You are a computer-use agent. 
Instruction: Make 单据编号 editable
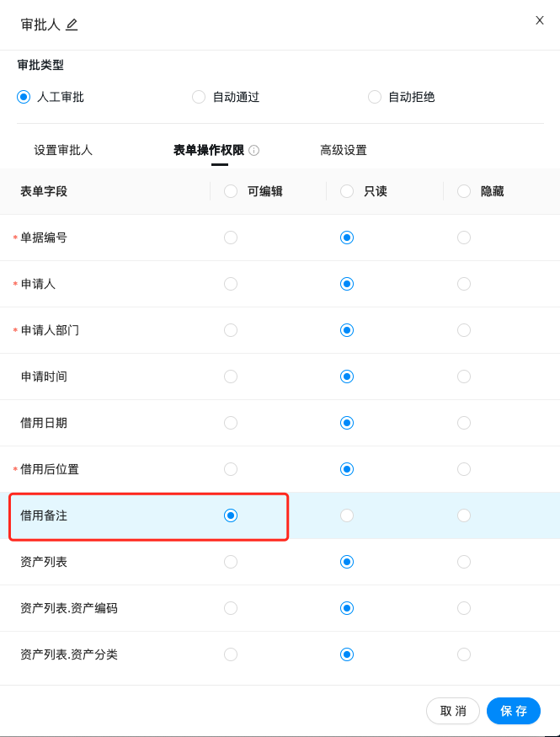tap(231, 238)
